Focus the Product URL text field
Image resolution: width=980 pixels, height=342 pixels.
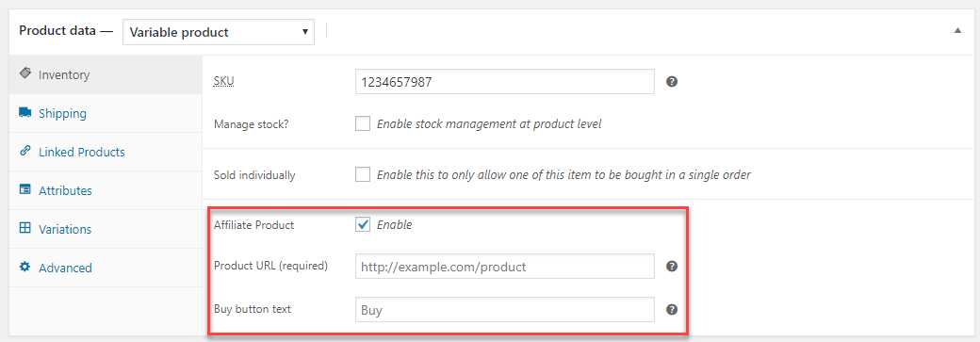[x=505, y=267]
